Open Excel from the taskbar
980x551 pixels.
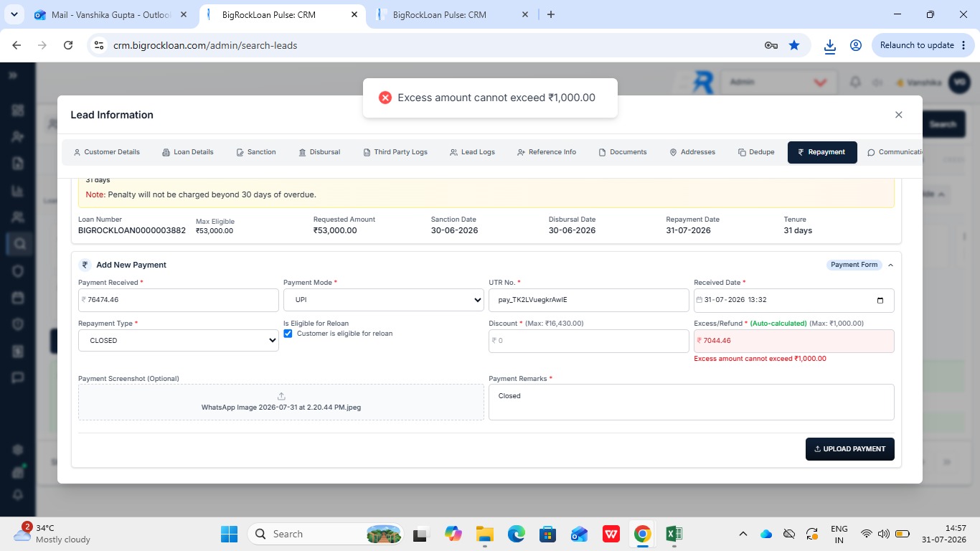point(674,534)
